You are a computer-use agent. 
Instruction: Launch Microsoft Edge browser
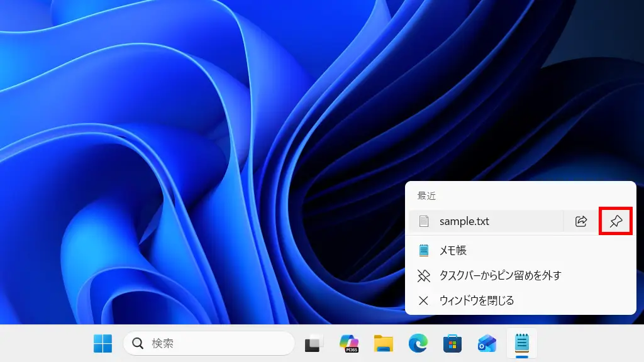418,343
